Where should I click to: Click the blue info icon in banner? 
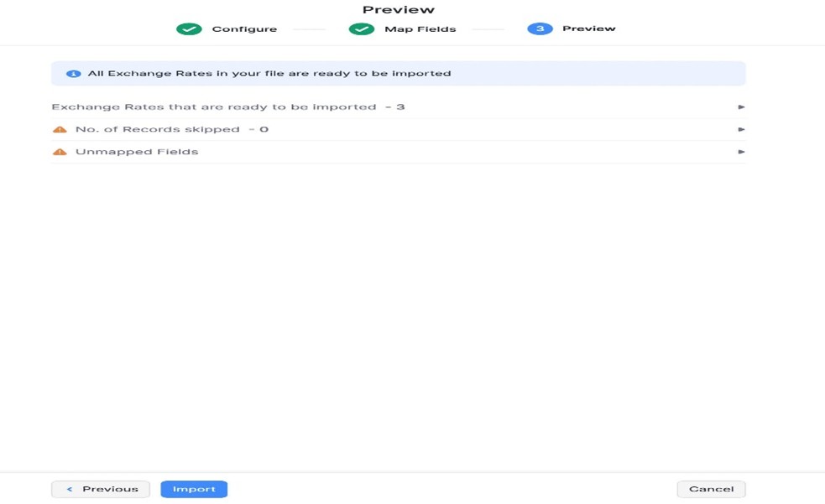[73, 74]
